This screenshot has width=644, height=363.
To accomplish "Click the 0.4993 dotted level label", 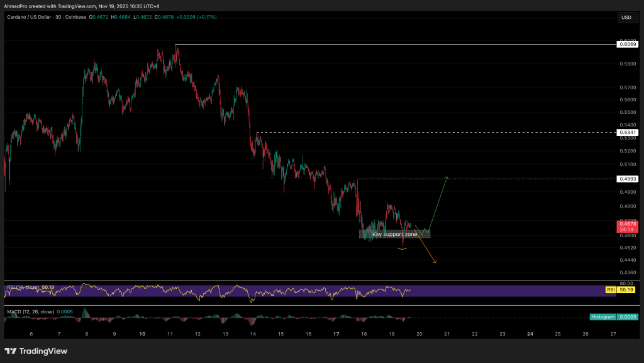I will [x=626, y=179].
